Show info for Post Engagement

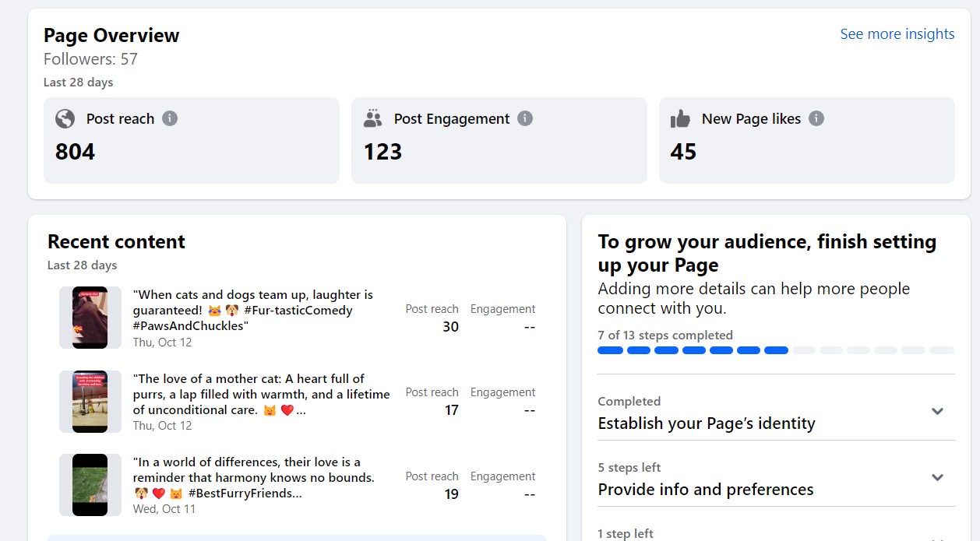(525, 118)
